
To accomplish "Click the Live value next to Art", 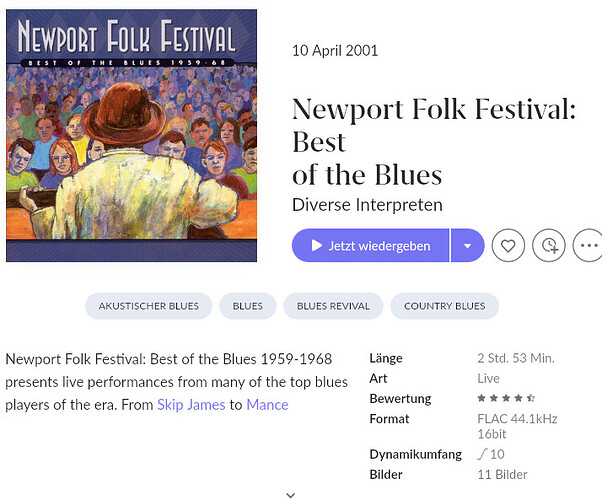I will point(488,378).
